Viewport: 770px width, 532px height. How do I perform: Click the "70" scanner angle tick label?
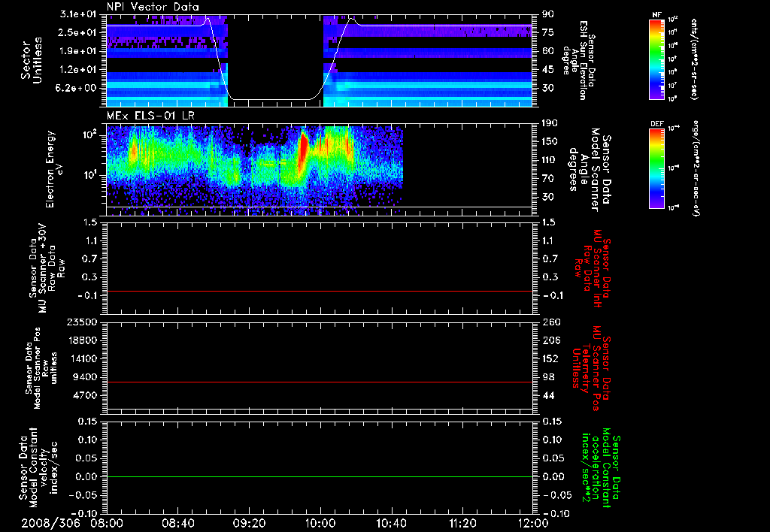[x=547, y=179]
